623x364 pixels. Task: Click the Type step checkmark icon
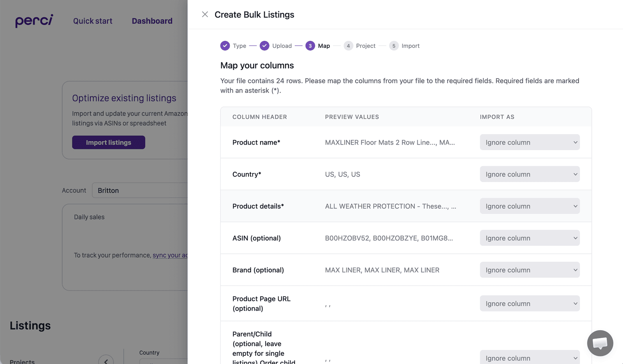point(225,46)
